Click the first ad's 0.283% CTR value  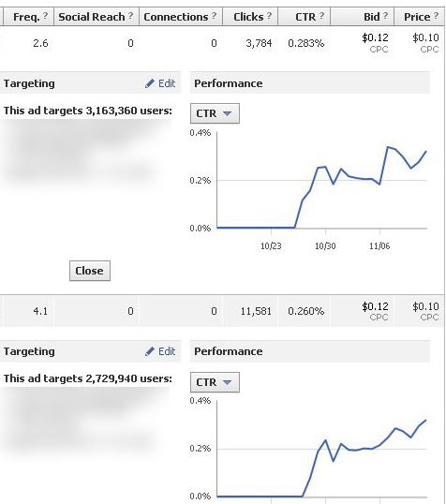305,43
